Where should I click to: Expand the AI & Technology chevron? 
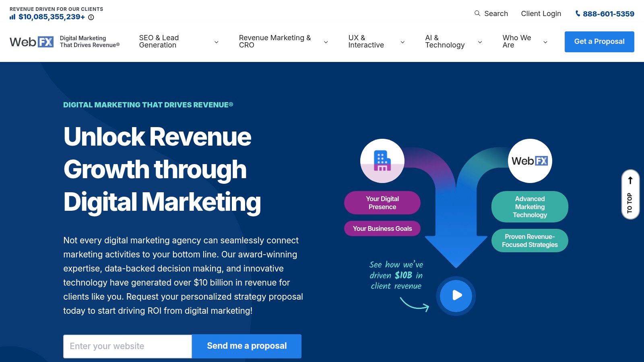point(480,42)
